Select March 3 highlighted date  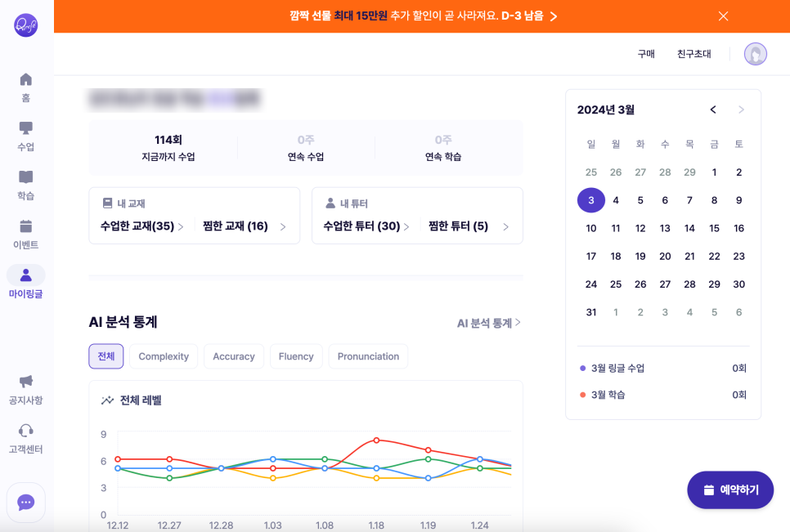[591, 200]
